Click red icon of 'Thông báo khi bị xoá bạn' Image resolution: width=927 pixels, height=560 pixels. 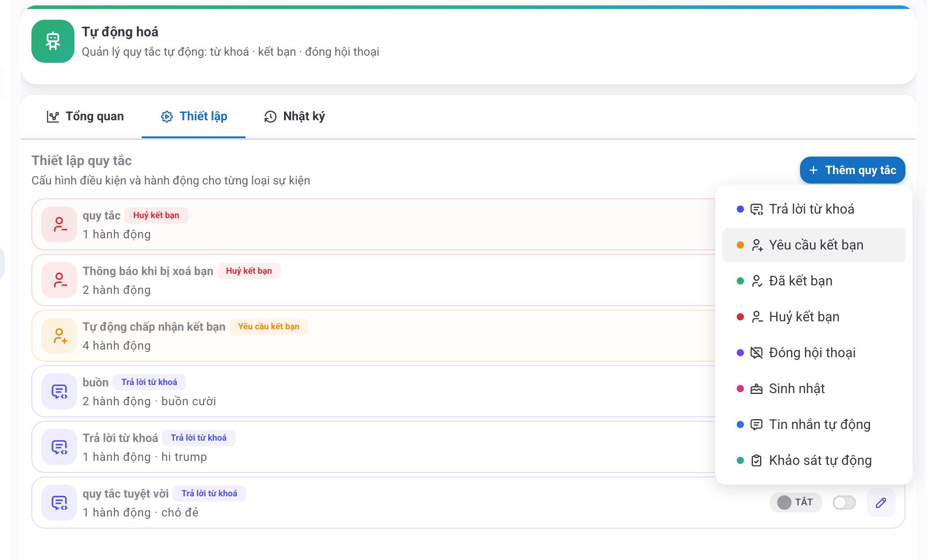(x=59, y=280)
